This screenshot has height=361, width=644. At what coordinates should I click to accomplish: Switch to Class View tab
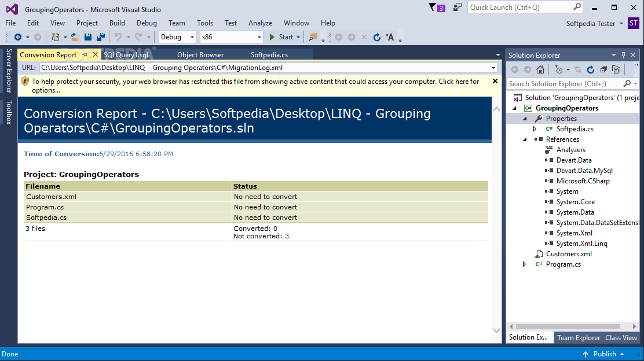621,338
